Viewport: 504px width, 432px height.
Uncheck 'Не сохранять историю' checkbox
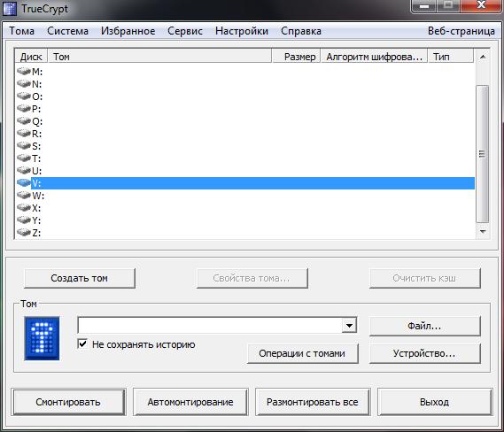82,344
